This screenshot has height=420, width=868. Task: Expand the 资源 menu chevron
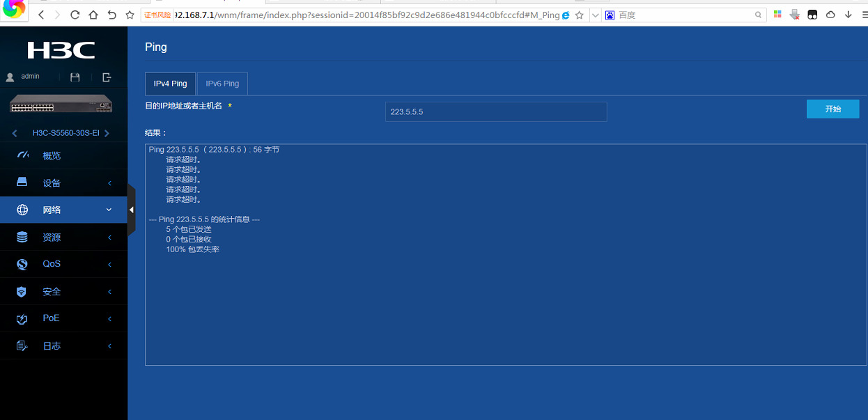[109, 238]
